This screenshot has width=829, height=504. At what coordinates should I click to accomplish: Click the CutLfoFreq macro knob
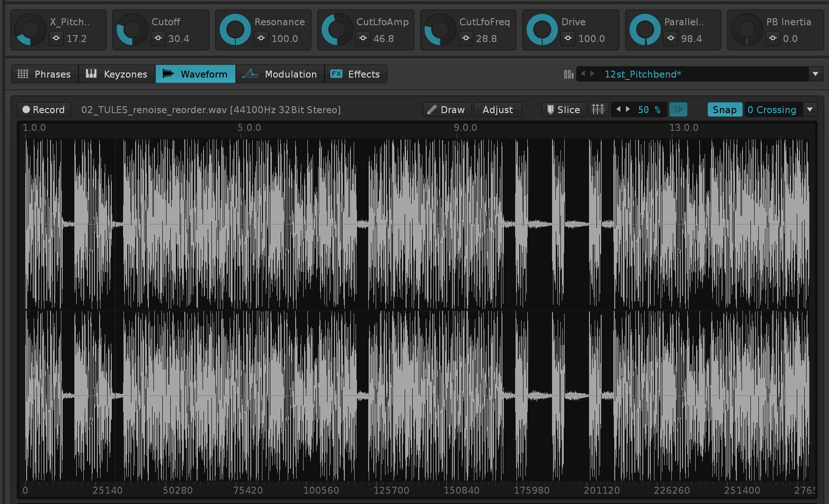(x=440, y=29)
